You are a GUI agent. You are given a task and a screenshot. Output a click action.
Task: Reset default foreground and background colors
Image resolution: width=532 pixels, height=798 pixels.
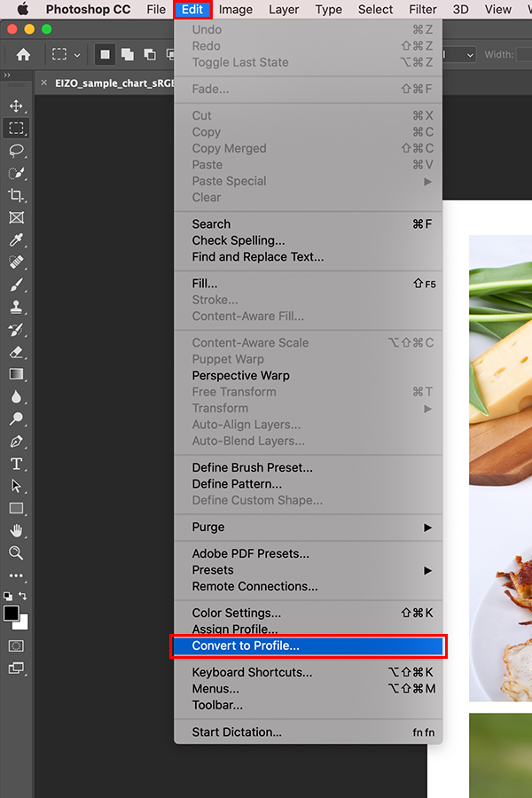pos(8,597)
